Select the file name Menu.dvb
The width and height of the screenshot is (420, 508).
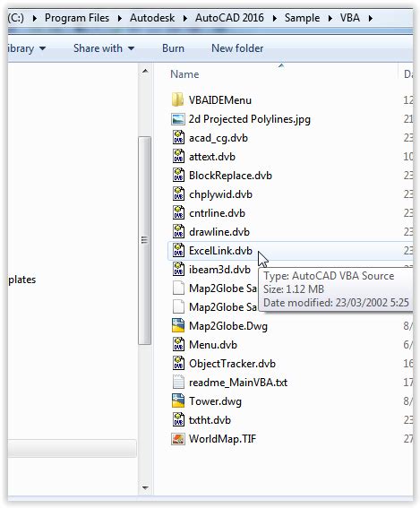coord(213,345)
